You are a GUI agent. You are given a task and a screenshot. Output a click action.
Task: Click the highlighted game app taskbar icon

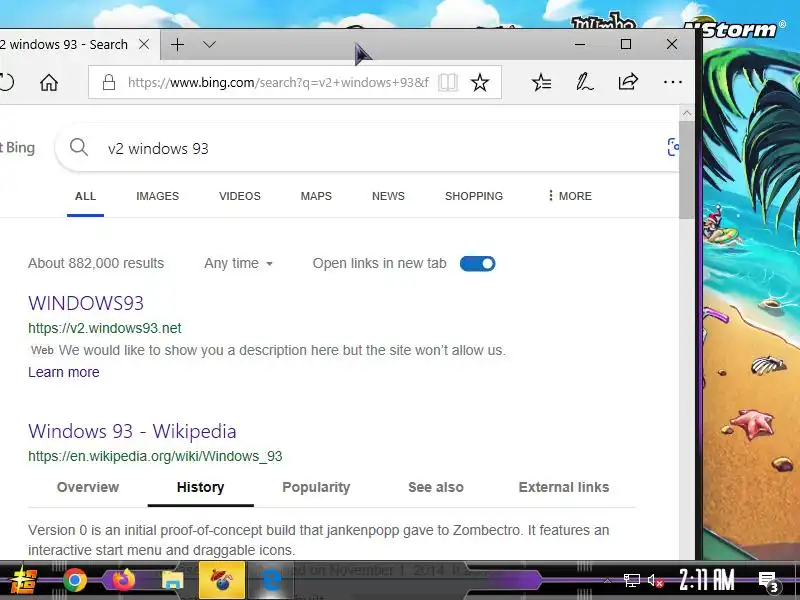(222, 580)
